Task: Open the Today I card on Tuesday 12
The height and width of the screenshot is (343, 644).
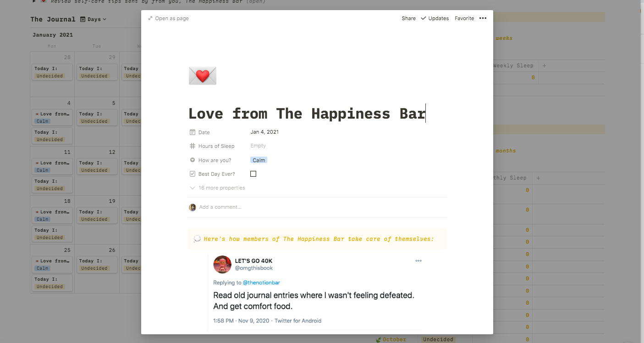Action: pyautogui.click(x=97, y=166)
